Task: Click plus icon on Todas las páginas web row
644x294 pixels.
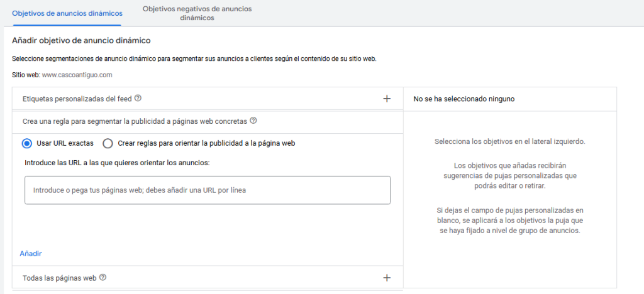Action: (387, 278)
